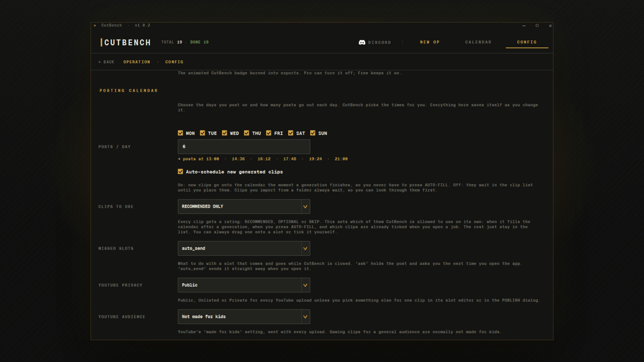The height and width of the screenshot is (362, 644).
Task: Click the YOUTUBE PRIVACY label
Action: pos(120,285)
